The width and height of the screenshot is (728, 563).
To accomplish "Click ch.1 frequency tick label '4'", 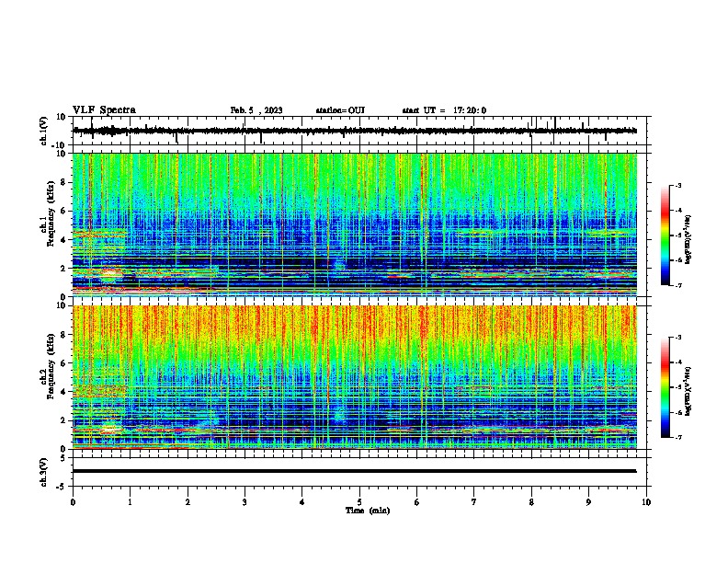I will (64, 240).
